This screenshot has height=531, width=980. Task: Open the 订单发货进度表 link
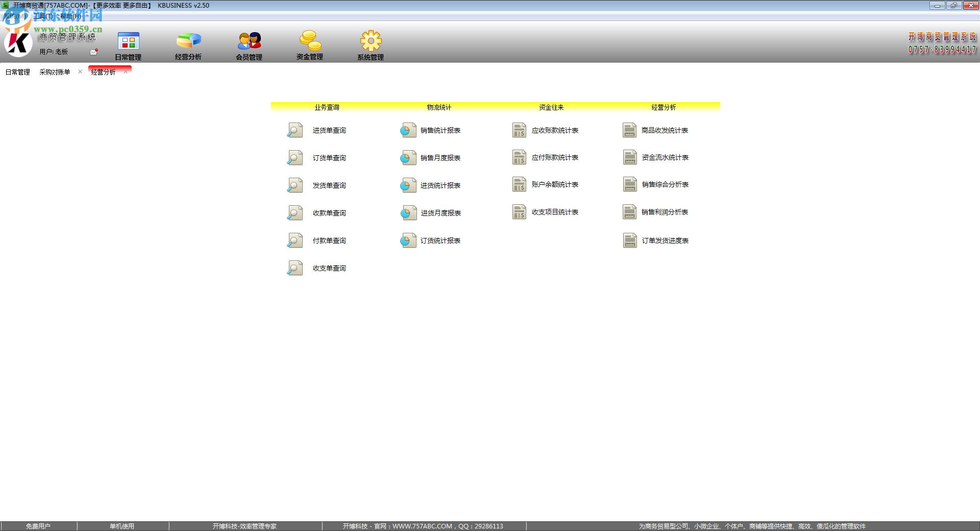tap(665, 240)
